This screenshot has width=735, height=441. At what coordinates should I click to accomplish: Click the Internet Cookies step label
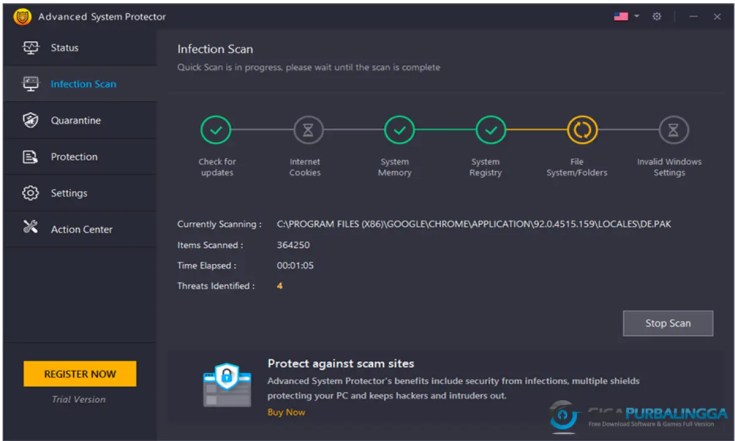click(x=305, y=167)
